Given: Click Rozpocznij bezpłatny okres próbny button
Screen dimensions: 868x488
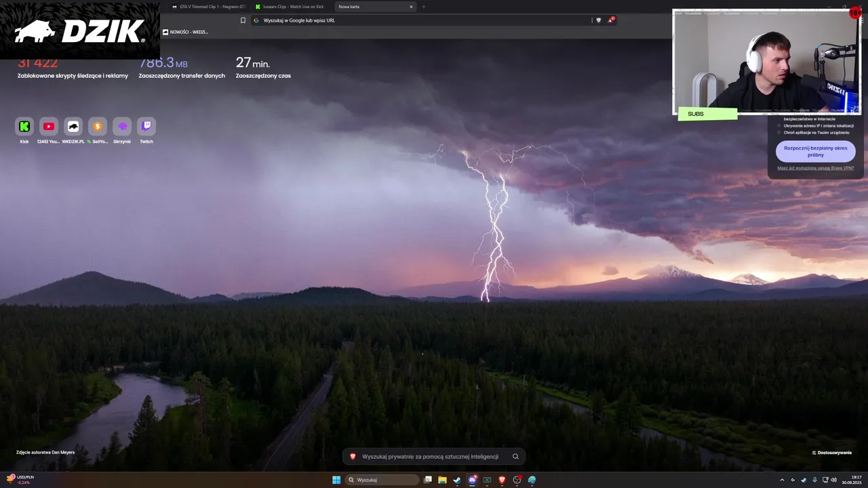Looking at the screenshot, I should coord(816,151).
